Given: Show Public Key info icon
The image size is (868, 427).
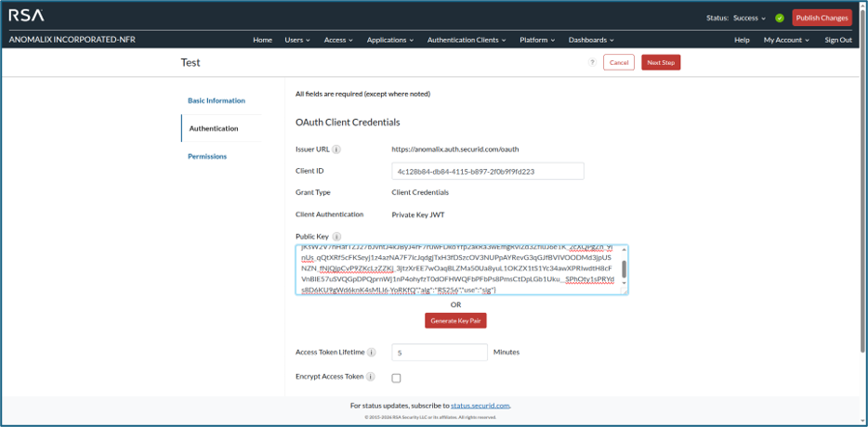Looking at the screenshot, I should (336, 237).
